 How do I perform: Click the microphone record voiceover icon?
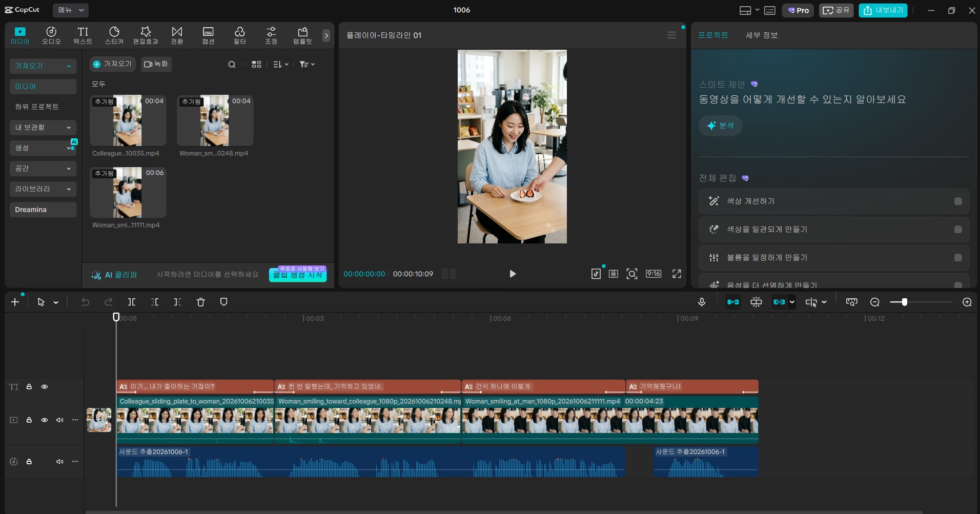[x=702, y=302]
